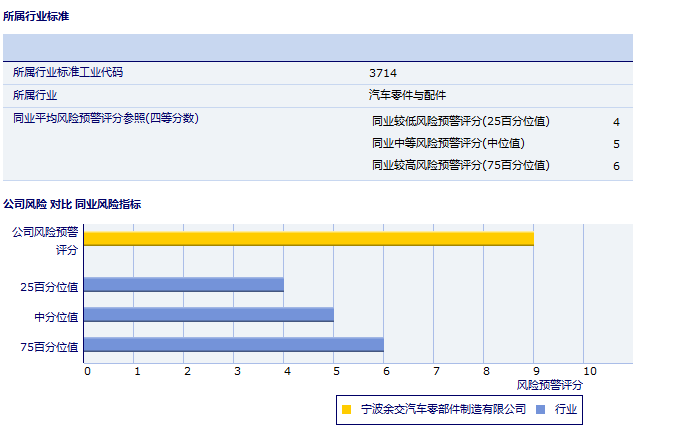This screenshot has height=429, width=677.
Task: Click the blue legend swatch for 行业
Action: pyautogui.click(x=540, y=409)
